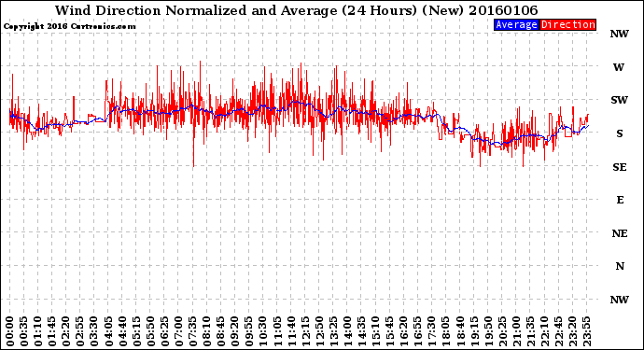The width and height of the screenshot is (644, 350).
Task: Click the 11:40 time axis label
Action: click(291, 331)
